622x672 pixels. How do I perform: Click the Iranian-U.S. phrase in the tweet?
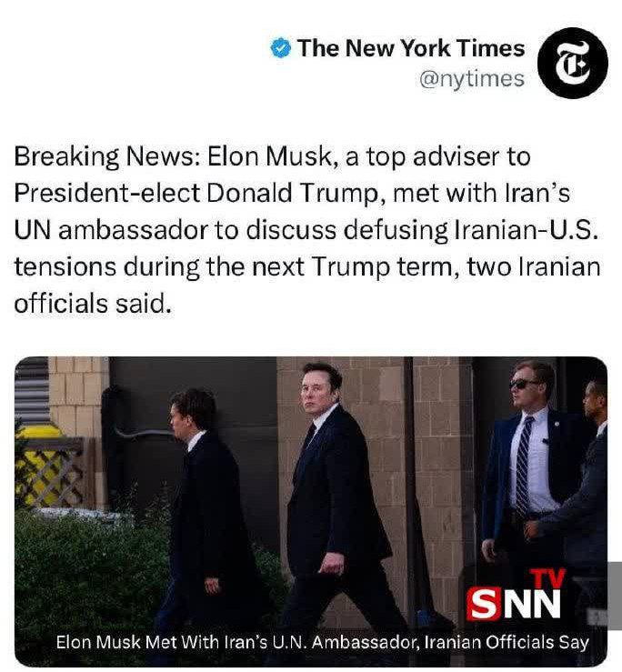pyautogui.click(x=526, y=230)
